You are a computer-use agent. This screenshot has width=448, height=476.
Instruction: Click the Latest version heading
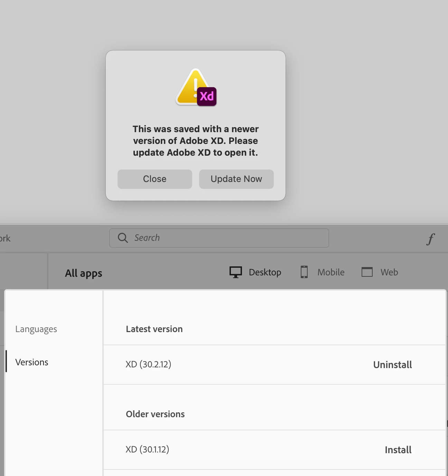click(154, 329)
